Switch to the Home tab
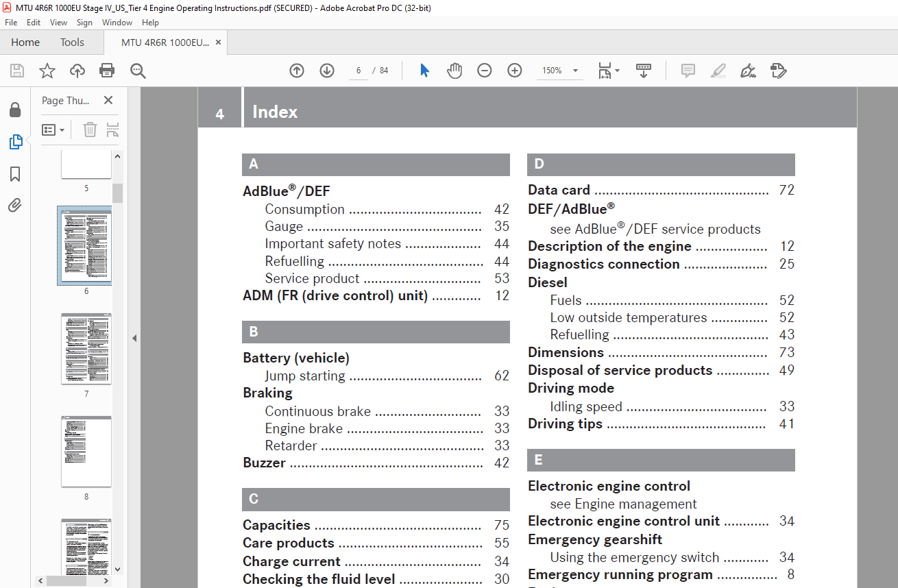Viewport: 898px width, 588px height. tap(25, 42)
